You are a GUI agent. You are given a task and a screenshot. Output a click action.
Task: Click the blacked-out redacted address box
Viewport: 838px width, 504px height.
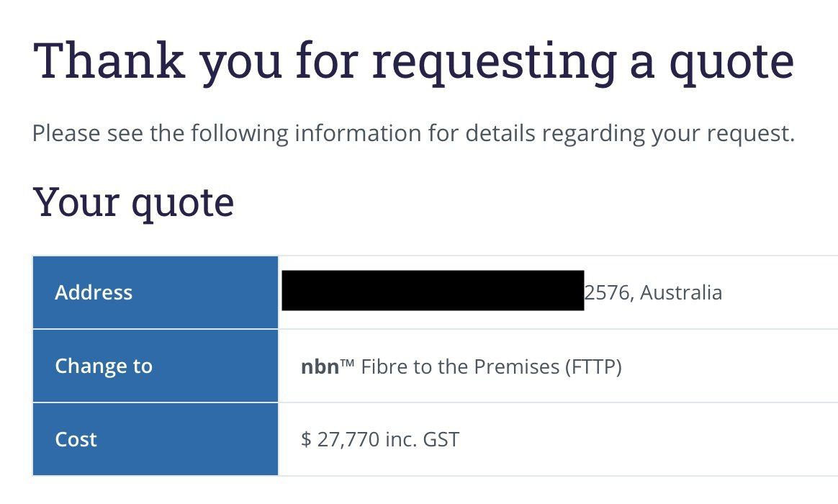[x=433, y=290]
